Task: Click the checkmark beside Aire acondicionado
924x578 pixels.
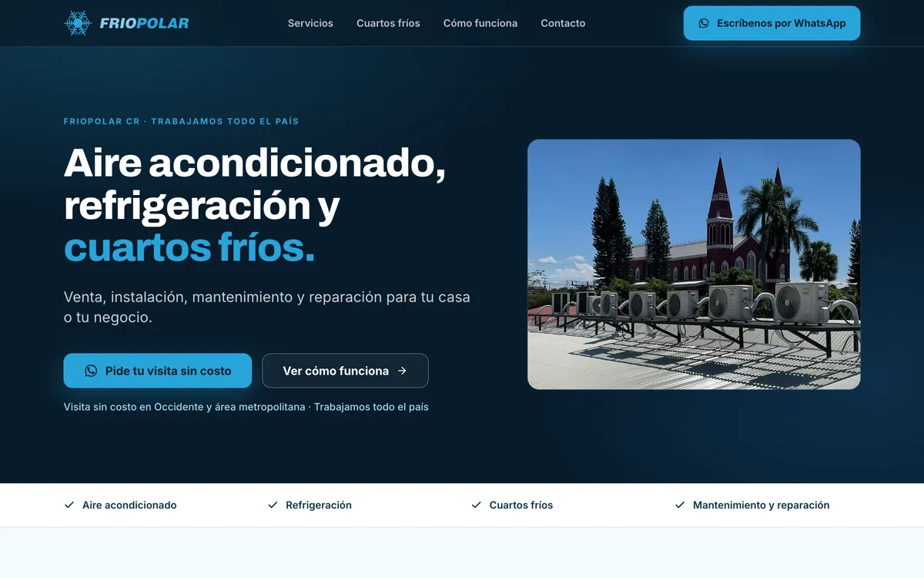Action: [69, 506]
